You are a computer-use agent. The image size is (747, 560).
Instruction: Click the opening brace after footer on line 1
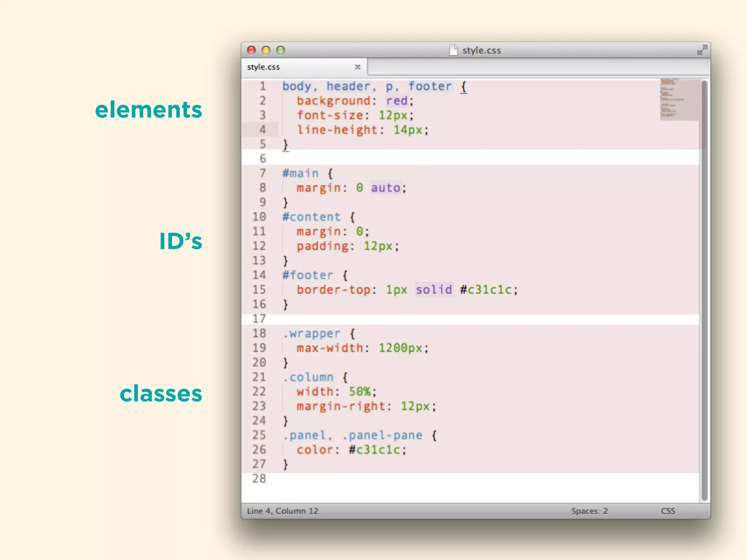pyautogui.click(x=464, y=87)
